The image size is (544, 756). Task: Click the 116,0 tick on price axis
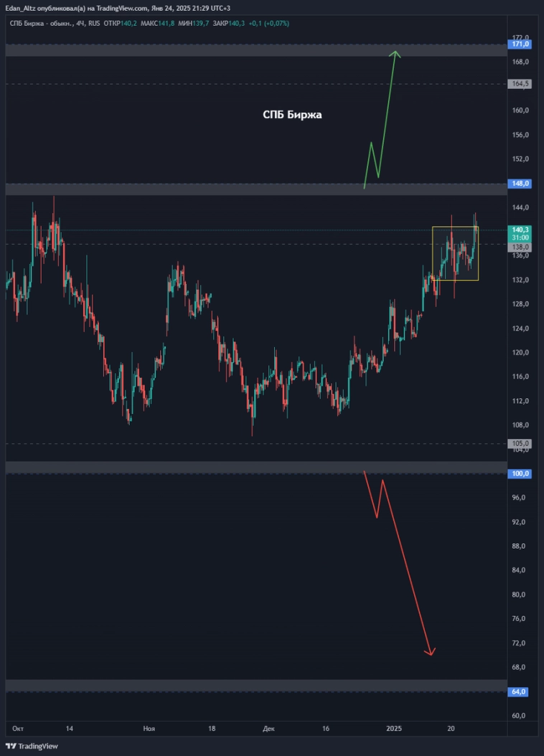521,377
